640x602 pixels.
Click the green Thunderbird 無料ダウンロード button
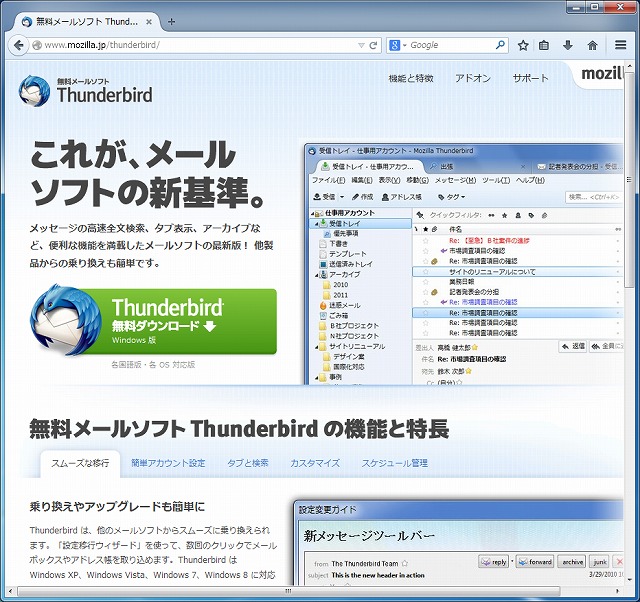click(x=153, y=321)
